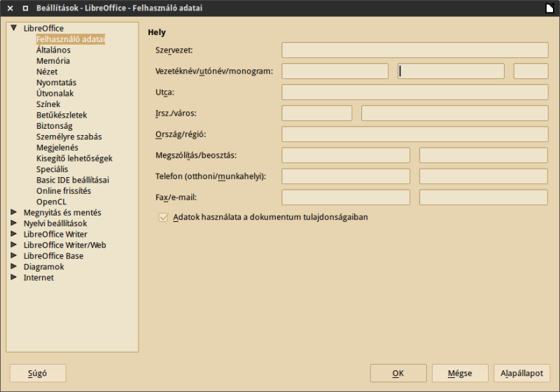This screenshot has width=560, height=392.
Task: Expand the Megnyitás és mentés node
Action: (13, 212)
